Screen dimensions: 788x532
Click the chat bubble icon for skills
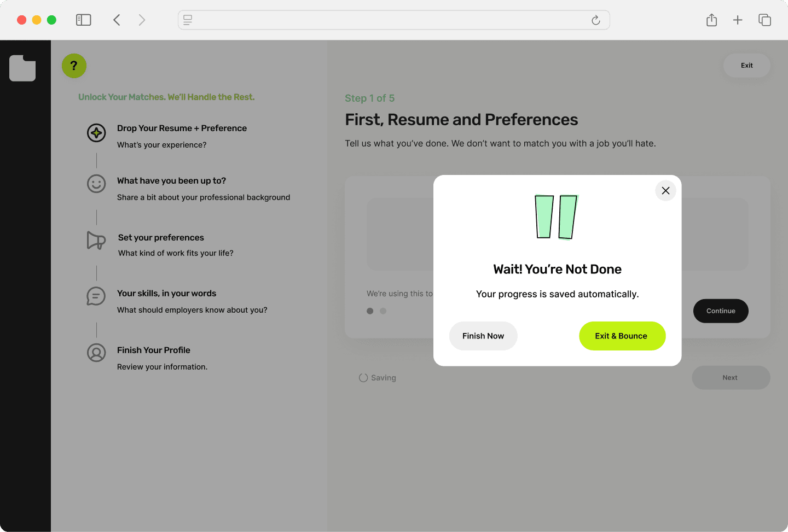(x=96, y=296)
